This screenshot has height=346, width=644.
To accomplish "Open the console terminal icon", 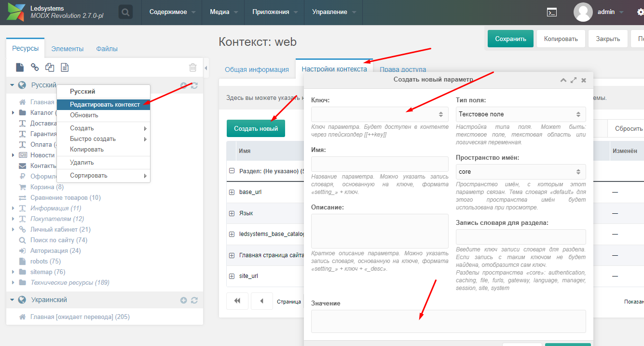I will (552, 13).
